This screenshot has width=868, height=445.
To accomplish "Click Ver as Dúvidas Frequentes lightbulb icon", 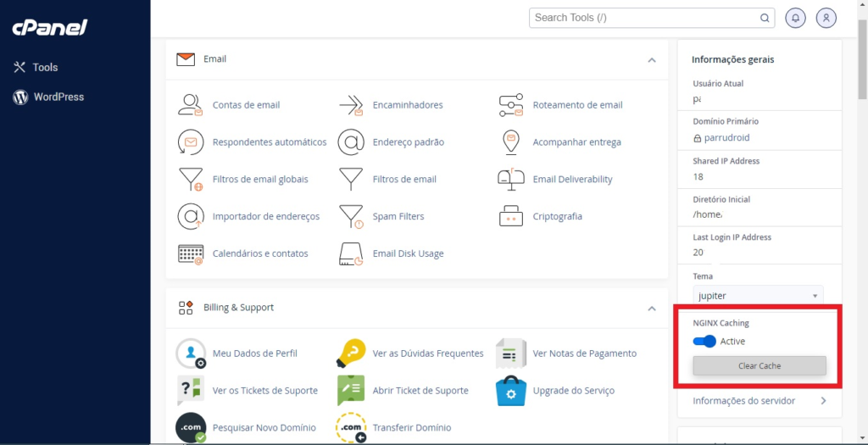I will coord(351,353).
